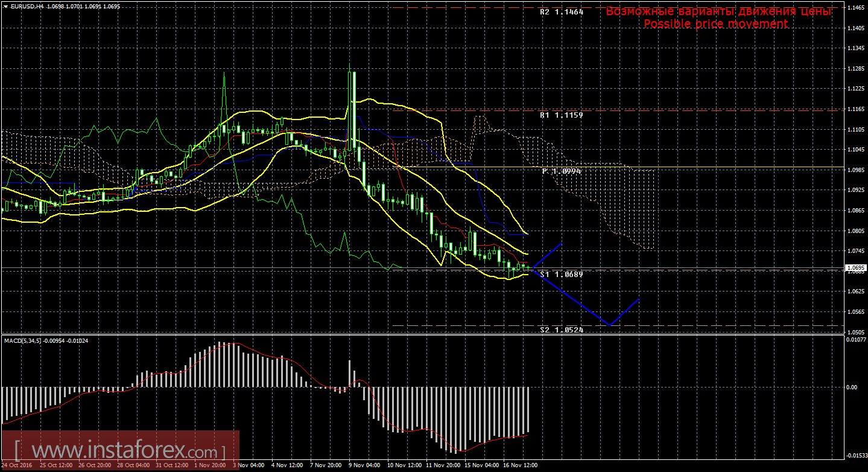Select the R1 1.1159 resistance label
868x472 pixels.
coord(561,114)
